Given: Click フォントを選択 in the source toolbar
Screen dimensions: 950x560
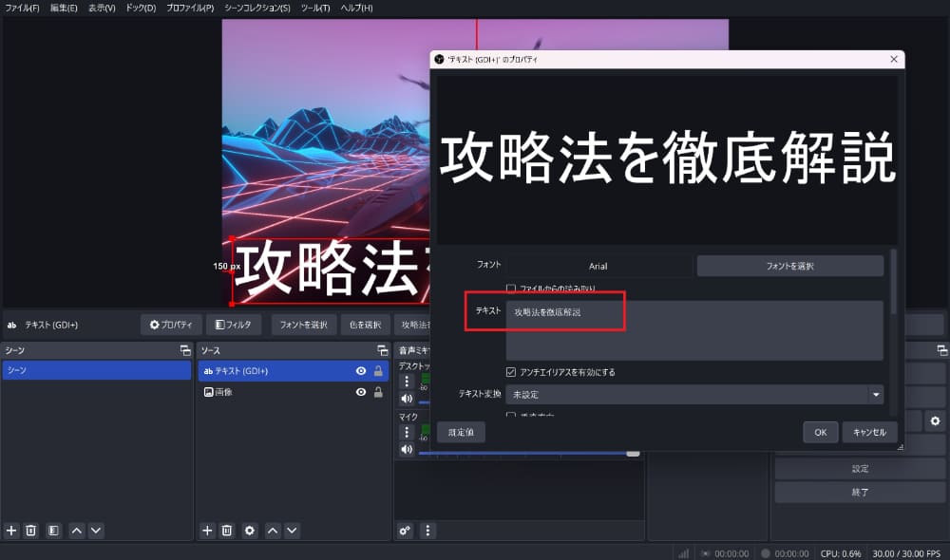Looking at the screenshot, I should pos(304,325).
